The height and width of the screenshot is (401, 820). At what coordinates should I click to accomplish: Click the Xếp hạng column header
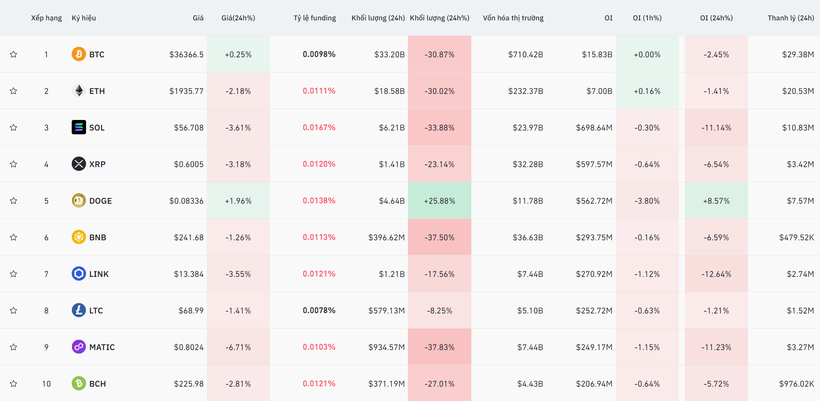pos(46,18)
